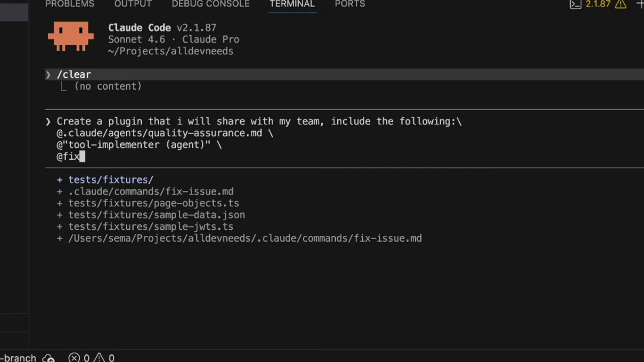Open the OUTPUT tab
644x362 pixels.
pos(133,4)
